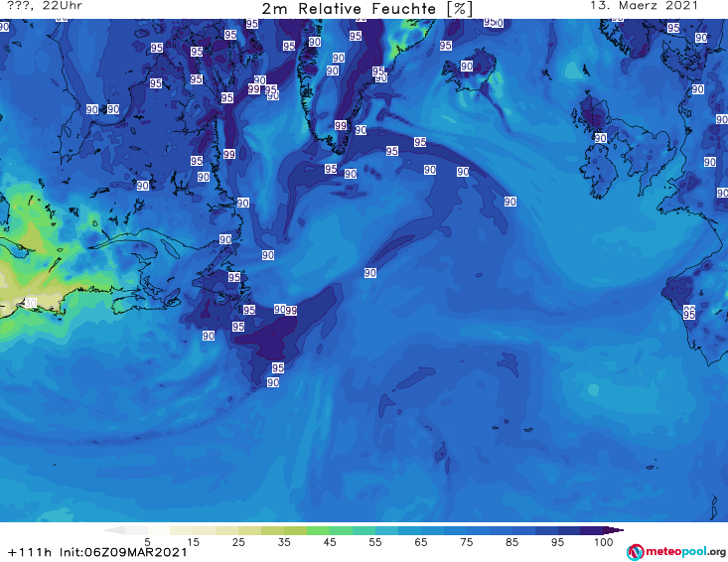Click the '85' tick on the color scale
728x562 pixels.
pyautogui.click(x=511, y=542)
